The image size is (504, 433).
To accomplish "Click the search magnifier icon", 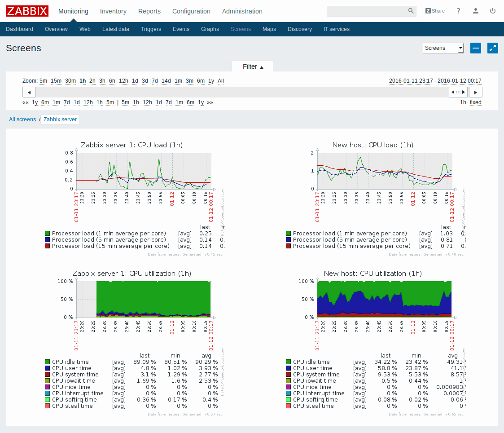I will (x=411, y=11).
